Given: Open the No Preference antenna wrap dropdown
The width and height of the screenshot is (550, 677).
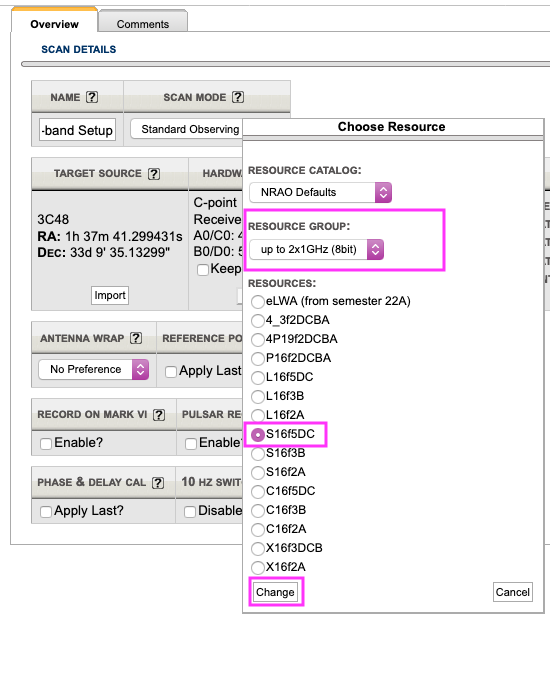Looking at the screenshot, I should tap(94, 370).
